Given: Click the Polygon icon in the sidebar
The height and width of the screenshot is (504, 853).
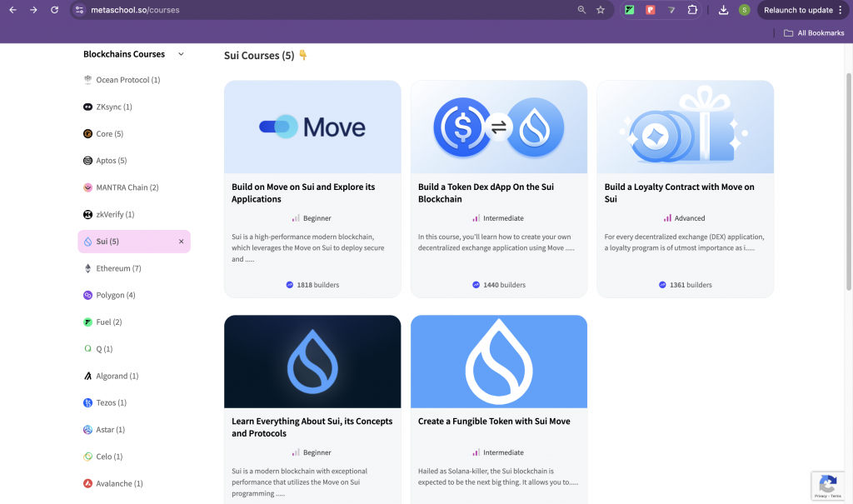Looking at the screenshot, I should pyautogui.click(x=87, y=295).
